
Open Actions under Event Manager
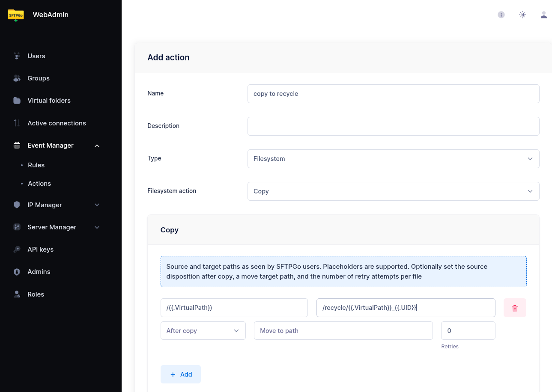point(39,184)
